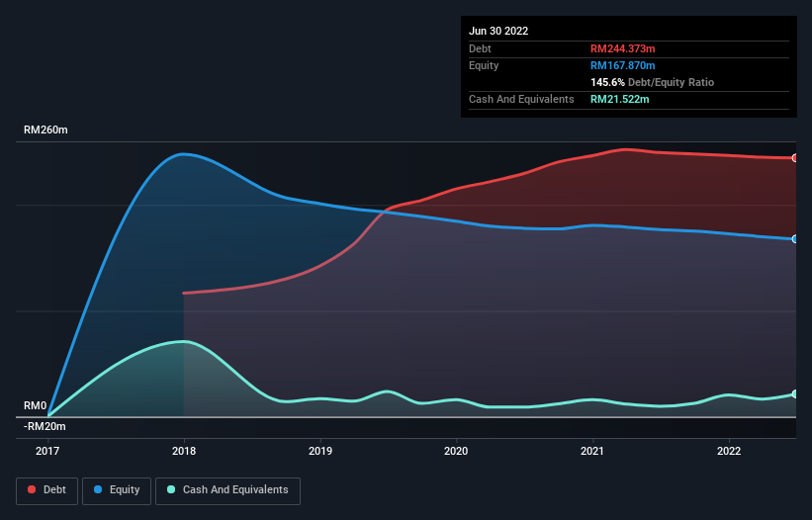Select the blue Equity endpoint marker

coord(795,239)
